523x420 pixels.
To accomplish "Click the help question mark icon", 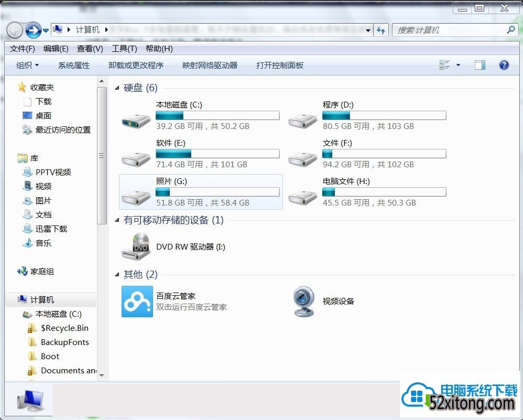I will point(504,65).
